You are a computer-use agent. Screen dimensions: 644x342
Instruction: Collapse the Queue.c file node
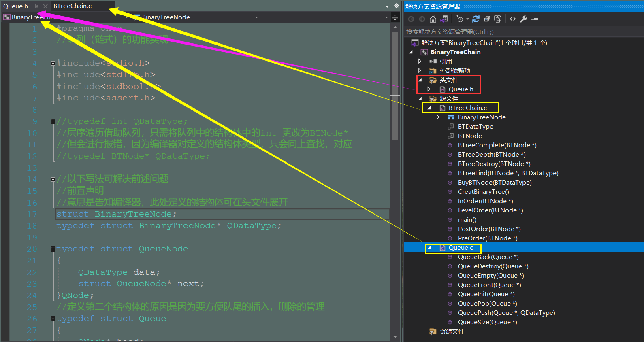pos(429,247)
